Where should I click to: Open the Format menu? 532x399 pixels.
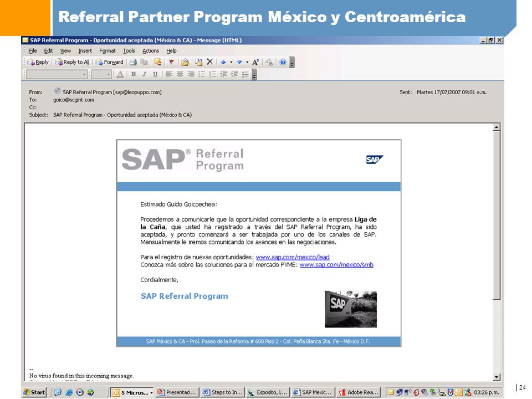[107, 50]
